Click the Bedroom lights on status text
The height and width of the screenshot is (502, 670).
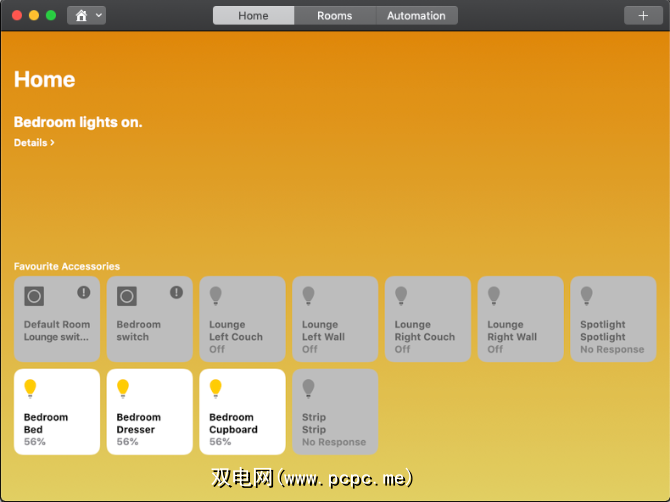point(78,122)
